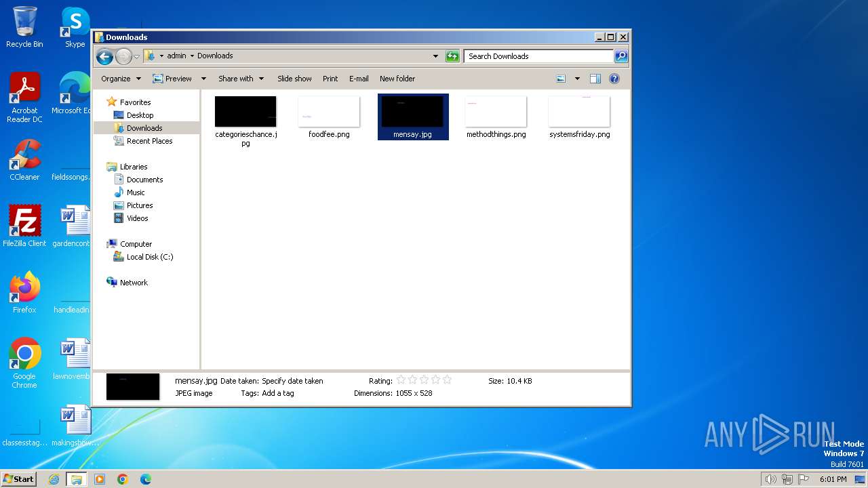Click the Dimensions value 1055 x 528
The height and width of the screenshot is (488, 868).
(x=414, y=393)
